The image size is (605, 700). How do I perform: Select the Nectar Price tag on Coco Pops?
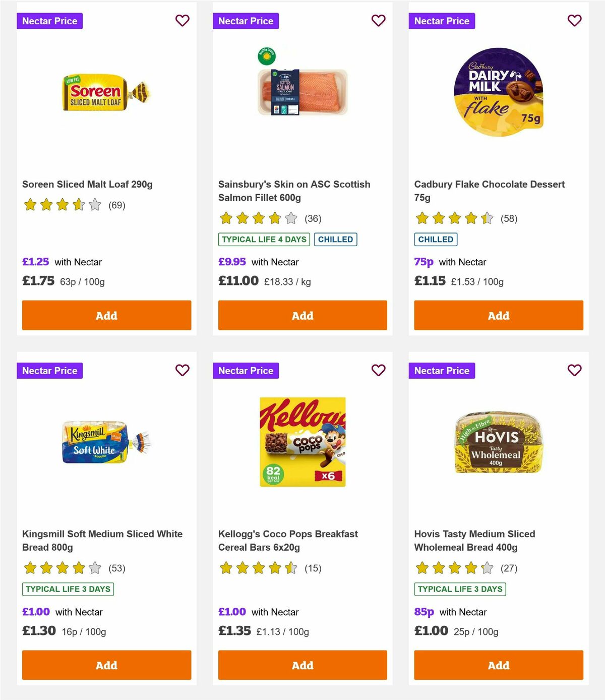[246, 370]
